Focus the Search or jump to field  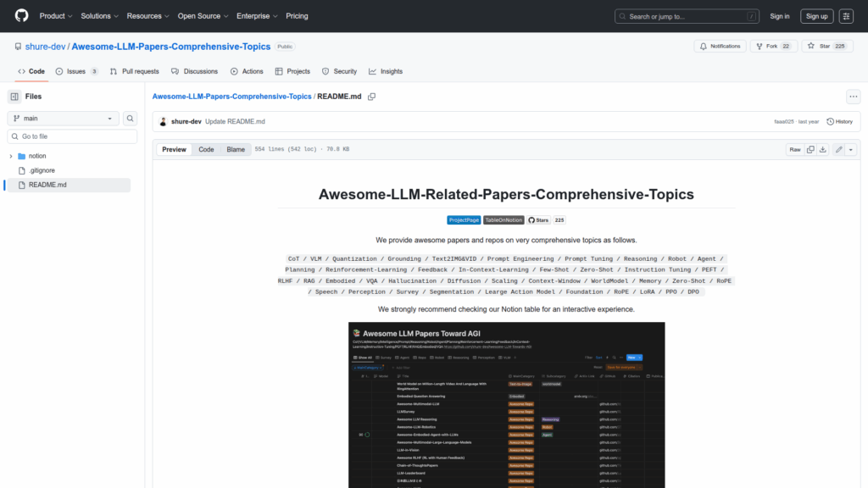687,17
